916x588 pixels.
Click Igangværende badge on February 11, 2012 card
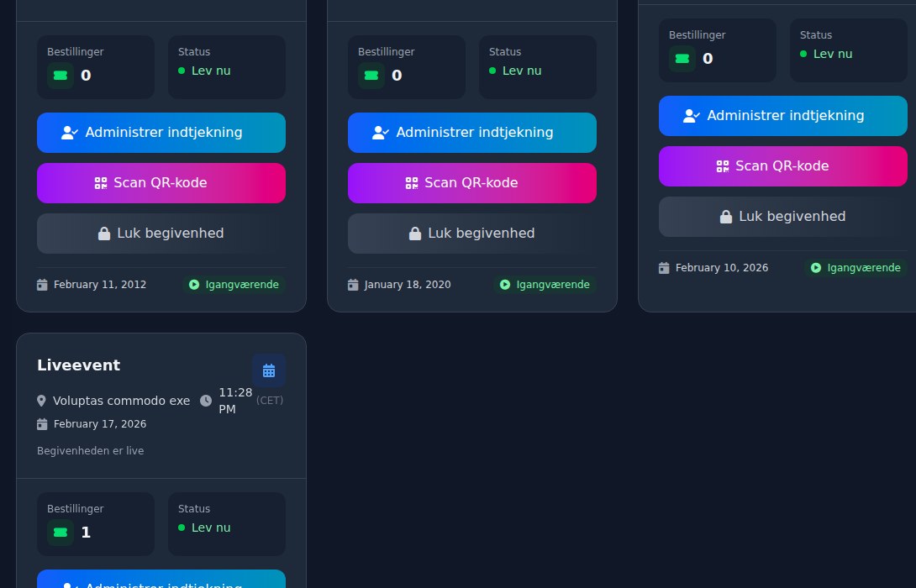coord(234,285)
